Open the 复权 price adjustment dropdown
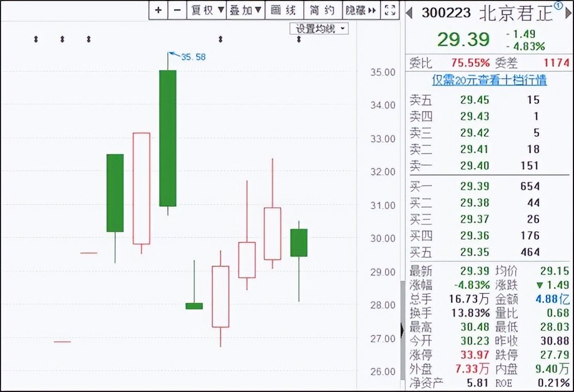Image resolution: width=574 pixels, height=392 pixels. (x=206, y=10)
